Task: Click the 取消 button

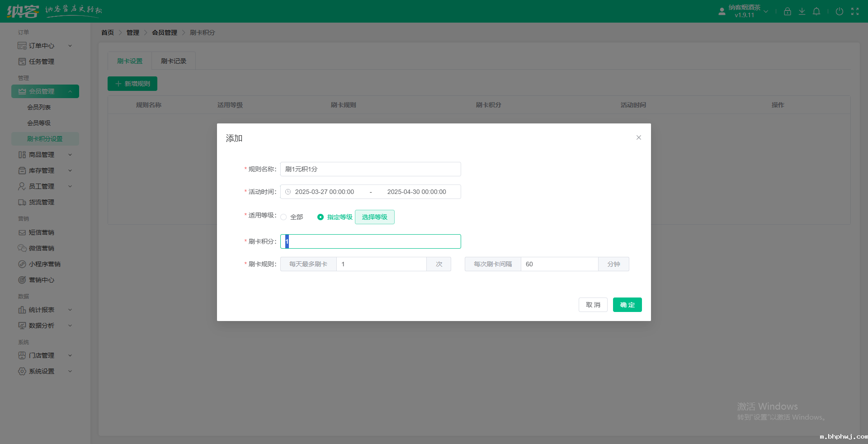Action: (593, 305)
